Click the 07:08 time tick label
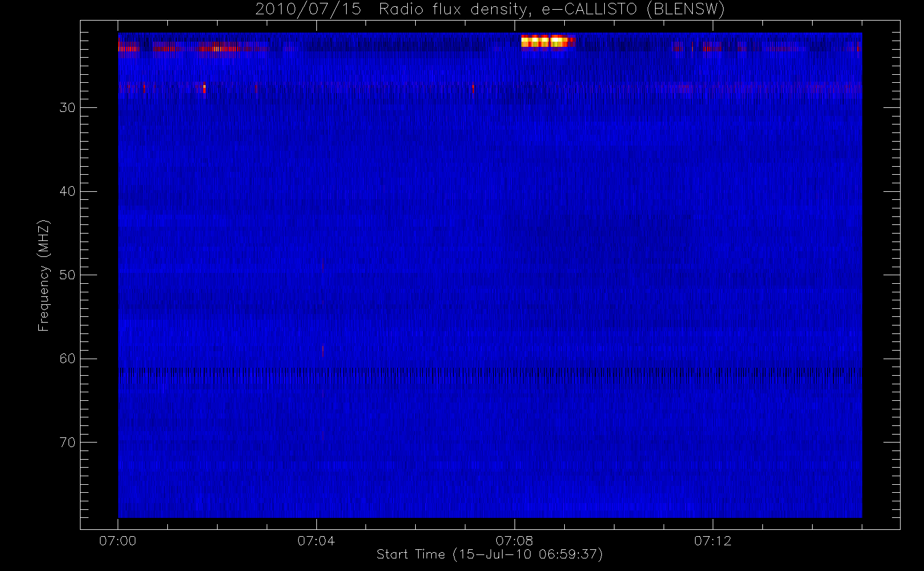Screen dimensions: 924x571 point(515,541)
